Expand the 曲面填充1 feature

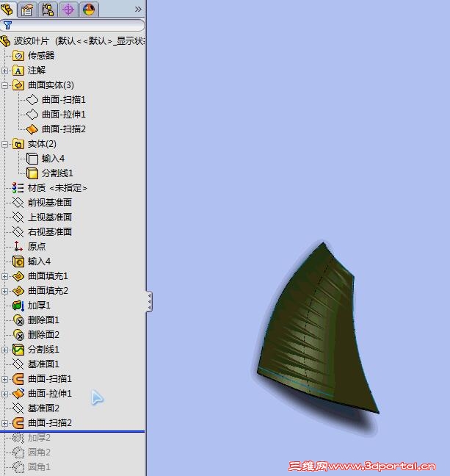[4, 276]
